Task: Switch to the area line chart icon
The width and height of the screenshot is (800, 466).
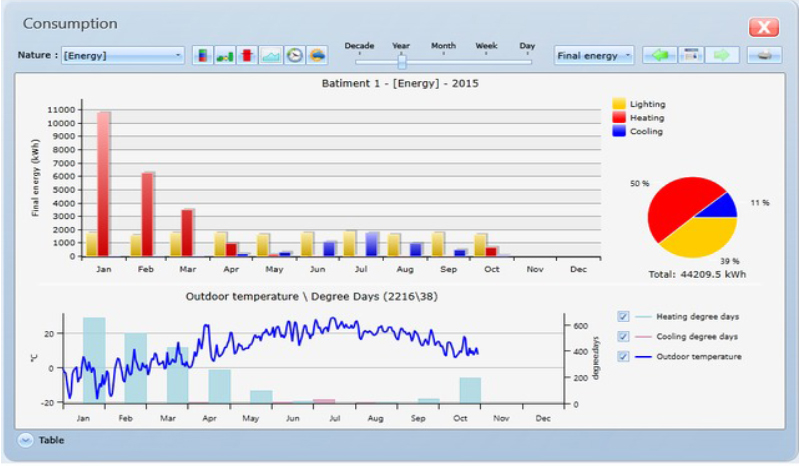Action: pyautogui.click(x=271, y=56)
